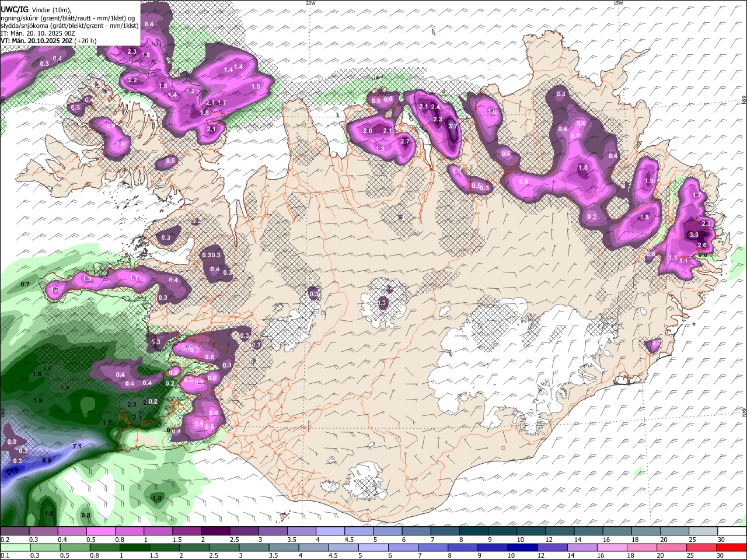The height and width of the screenshot is (560, 747).
Task: Click the "2.6" snowfall value in the east
Action: coord(702,246)
